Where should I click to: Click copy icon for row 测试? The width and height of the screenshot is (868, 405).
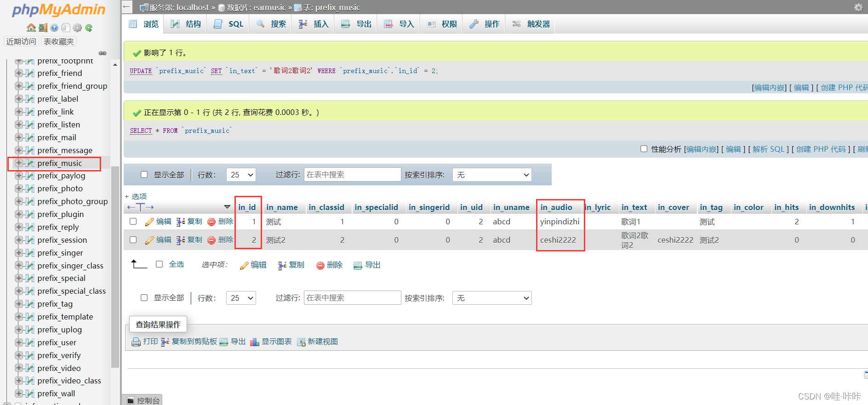181,222
